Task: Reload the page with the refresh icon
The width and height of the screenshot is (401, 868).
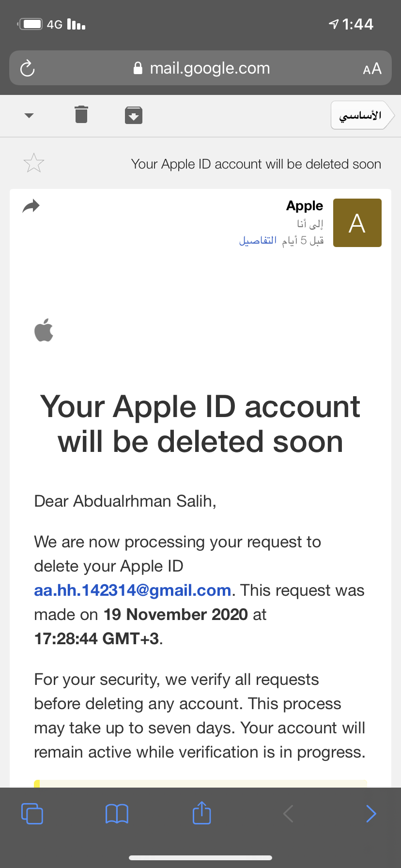Action: (x=28, y=68)
